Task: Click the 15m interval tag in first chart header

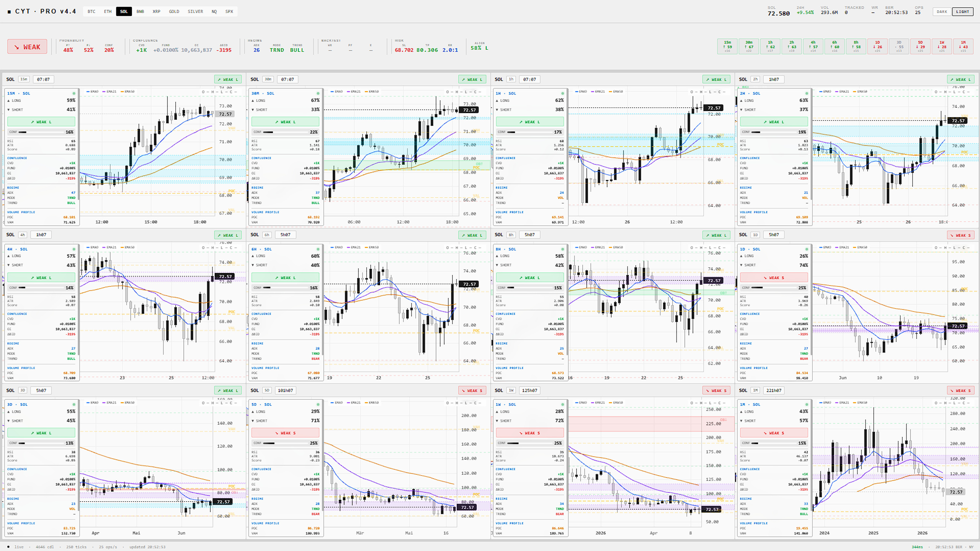Action: pyautogui.click(x=24, y=79)
